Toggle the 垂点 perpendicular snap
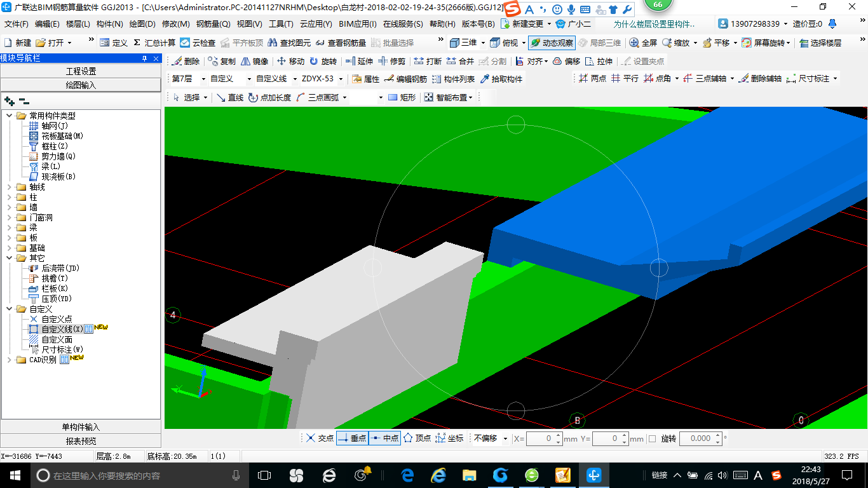 coord(352,438)
